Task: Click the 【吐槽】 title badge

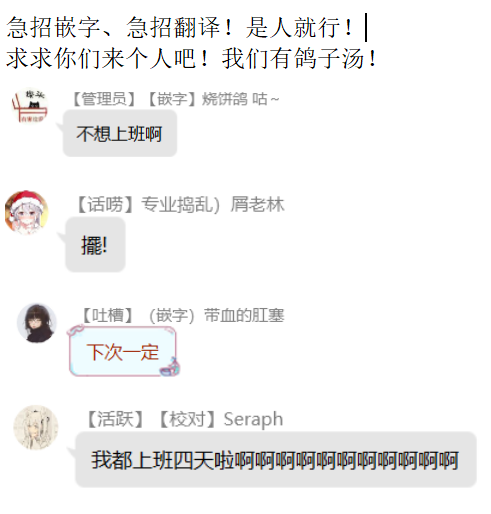Action: pos(108,315)
